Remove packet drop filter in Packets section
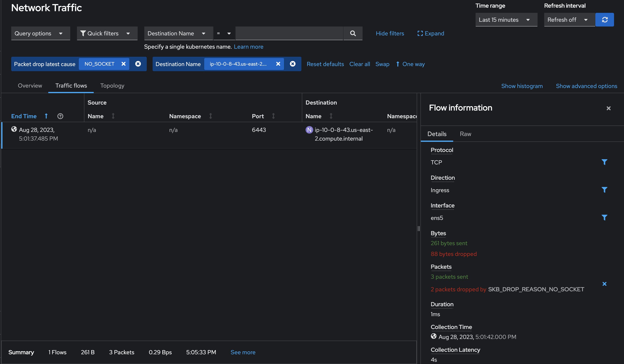 (604, 284)
